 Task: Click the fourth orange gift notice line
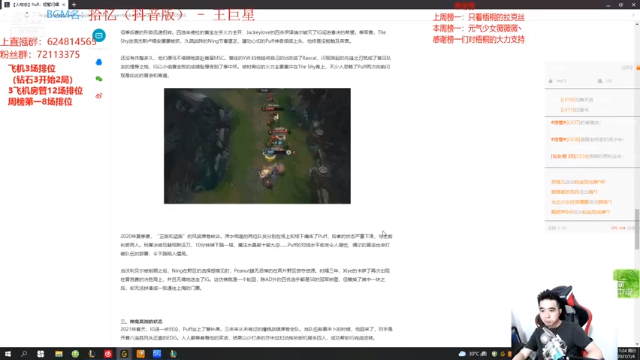pos(580,212)
